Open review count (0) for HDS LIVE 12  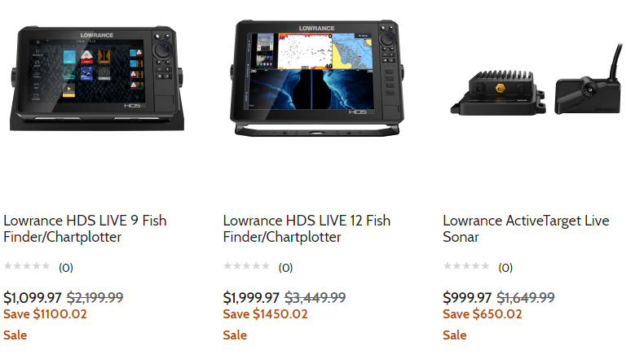click(285, 268)
